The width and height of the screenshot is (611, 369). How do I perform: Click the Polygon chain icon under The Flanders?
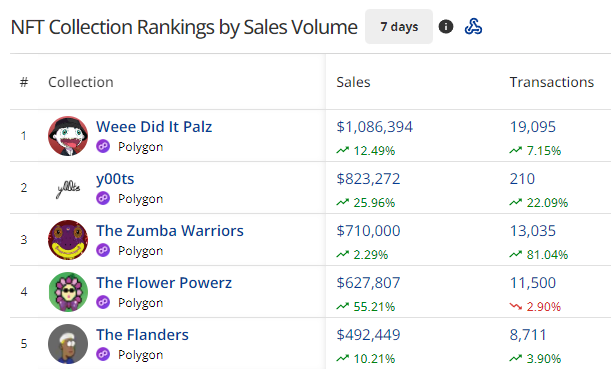103,354
